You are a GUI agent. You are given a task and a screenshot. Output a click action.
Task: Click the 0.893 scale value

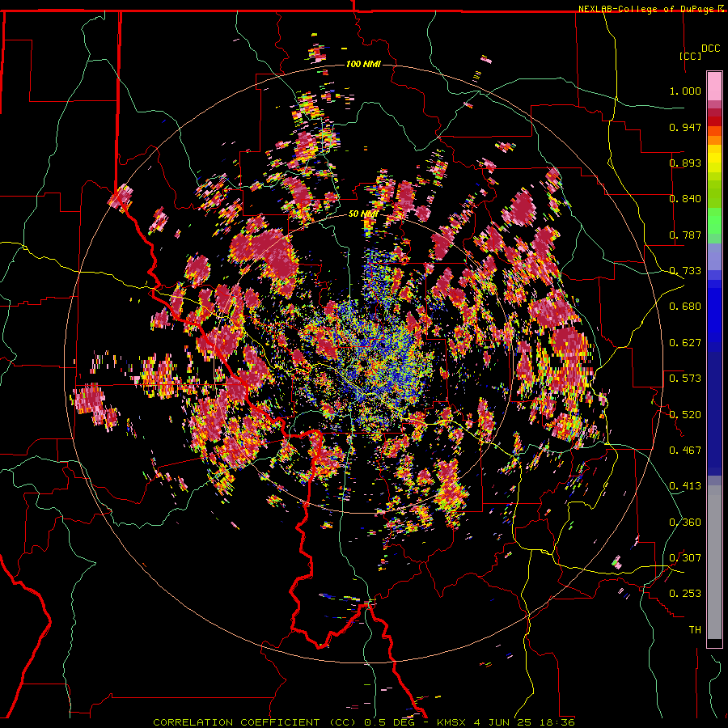point(685,163)
